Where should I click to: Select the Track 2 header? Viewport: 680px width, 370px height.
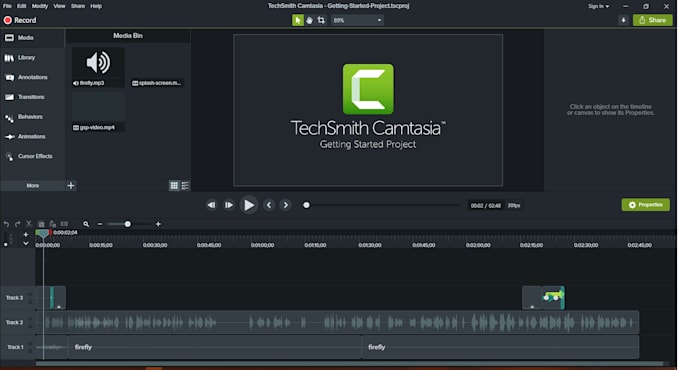(x=17, y=323)
